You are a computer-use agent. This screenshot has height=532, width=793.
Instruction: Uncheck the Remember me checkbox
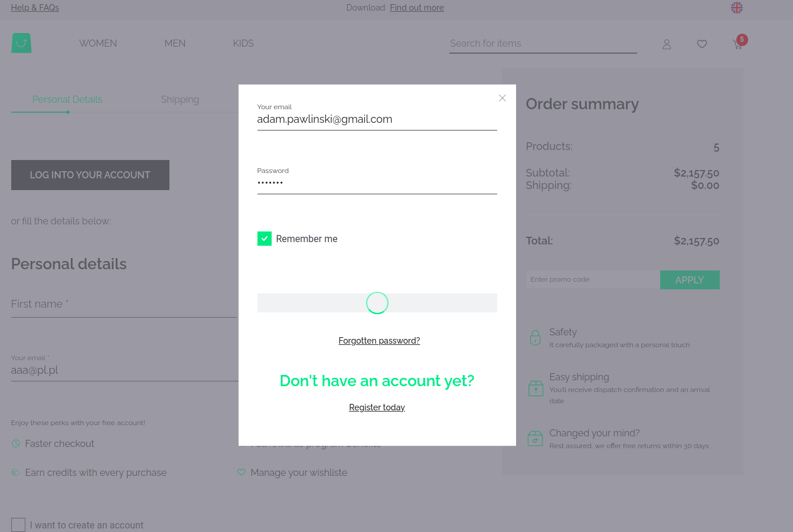(x=264, y=239)
